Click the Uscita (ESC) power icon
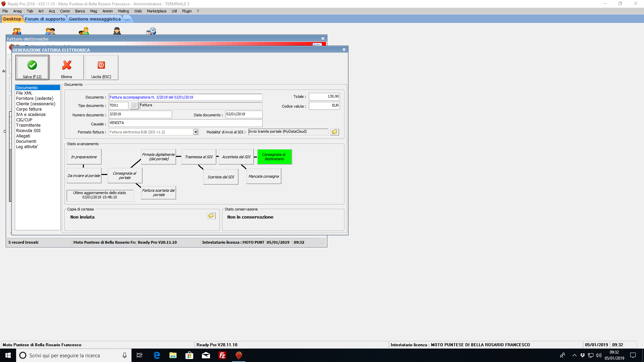Screen dimensions: 644x362 [101, 65]
